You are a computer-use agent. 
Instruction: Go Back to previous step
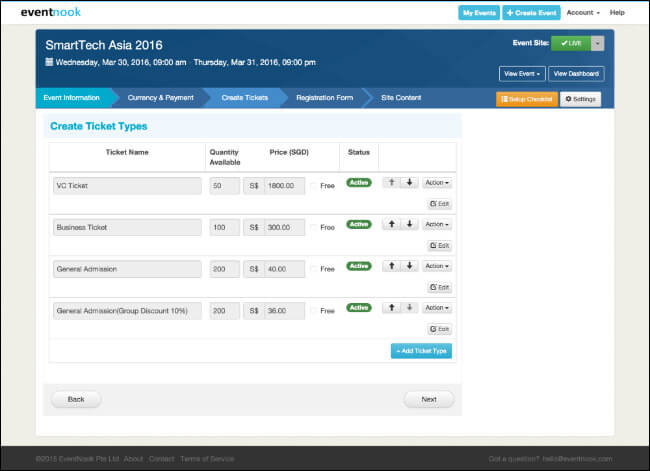[76, 399]
